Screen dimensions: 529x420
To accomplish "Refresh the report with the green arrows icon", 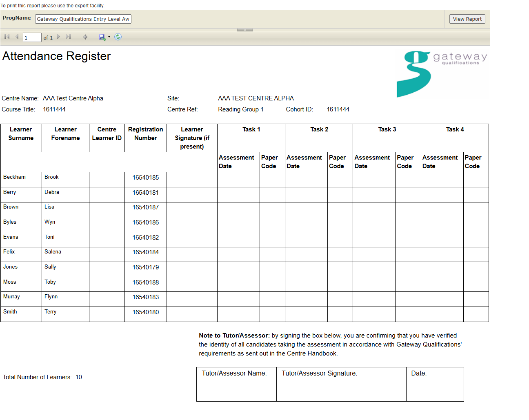I will point(118,37).
